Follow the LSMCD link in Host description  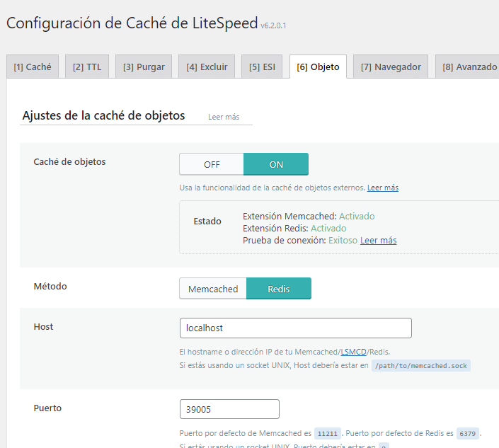coord(353,352)
